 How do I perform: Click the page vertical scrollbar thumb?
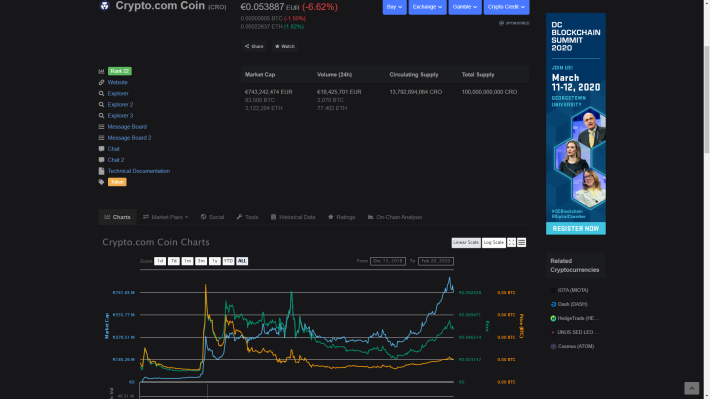point(706,101)
